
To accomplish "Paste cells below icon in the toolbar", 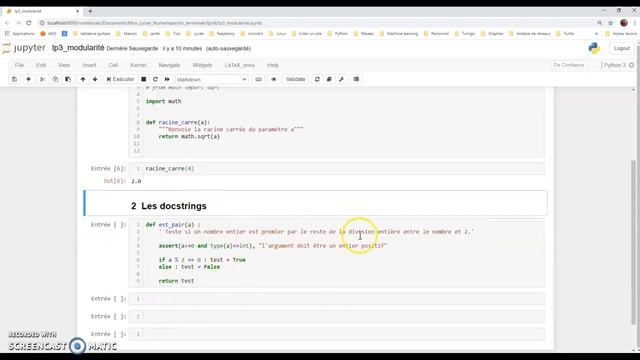I will 68,79.
